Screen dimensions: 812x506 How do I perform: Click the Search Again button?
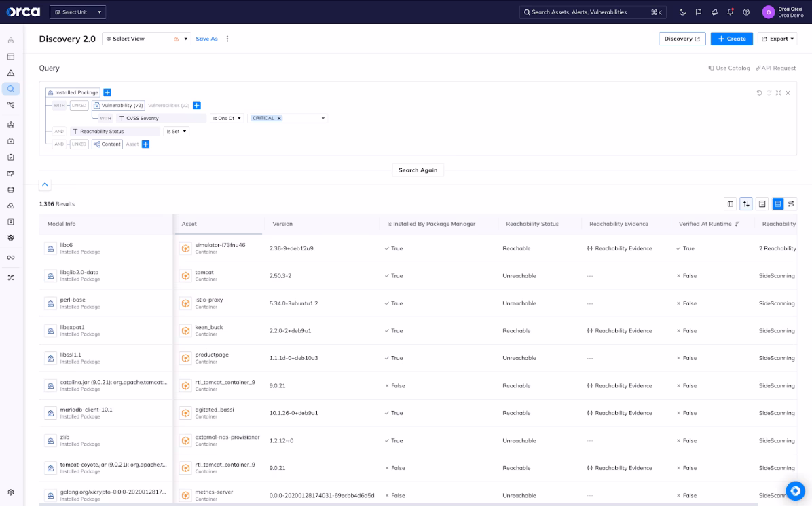(418, 170)
